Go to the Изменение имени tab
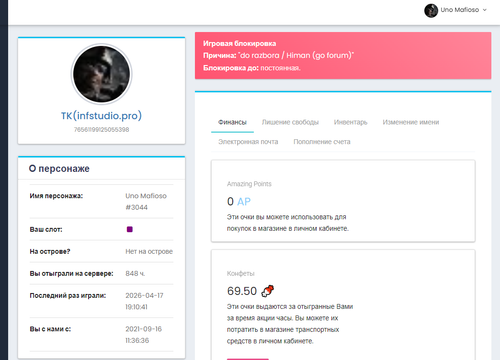 [x=411, y=122]
